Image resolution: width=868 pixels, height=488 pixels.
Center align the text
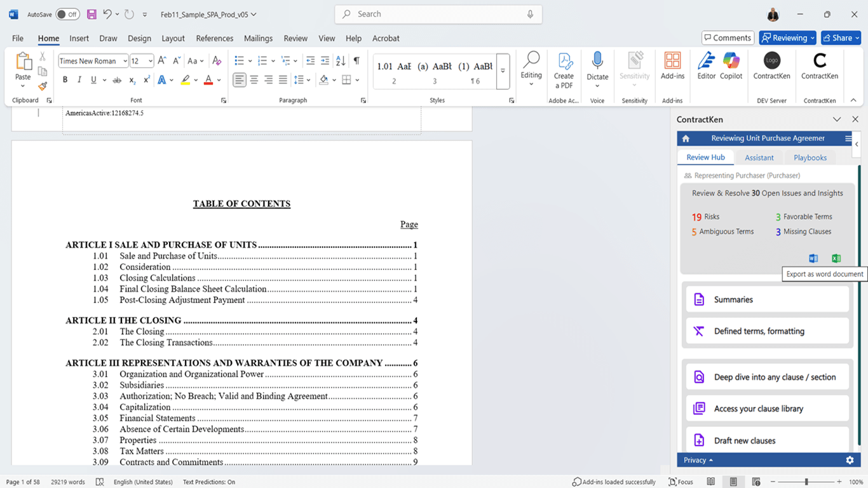point(254,80)
